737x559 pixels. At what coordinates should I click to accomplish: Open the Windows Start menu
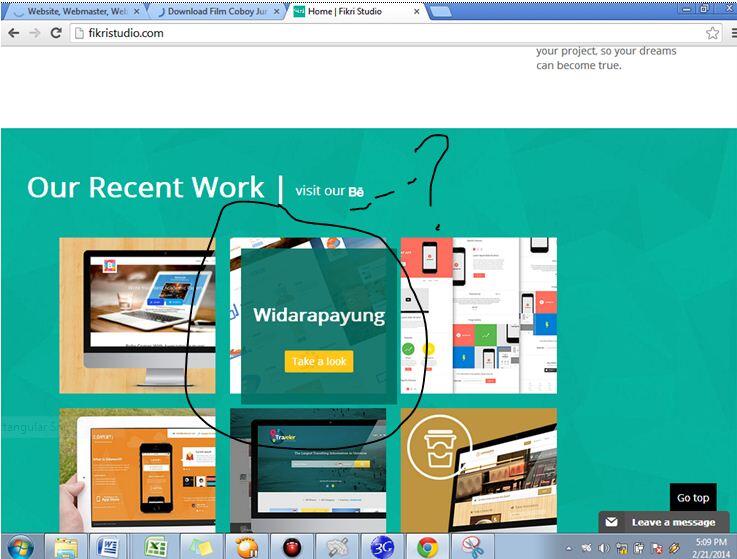(20, 547)
